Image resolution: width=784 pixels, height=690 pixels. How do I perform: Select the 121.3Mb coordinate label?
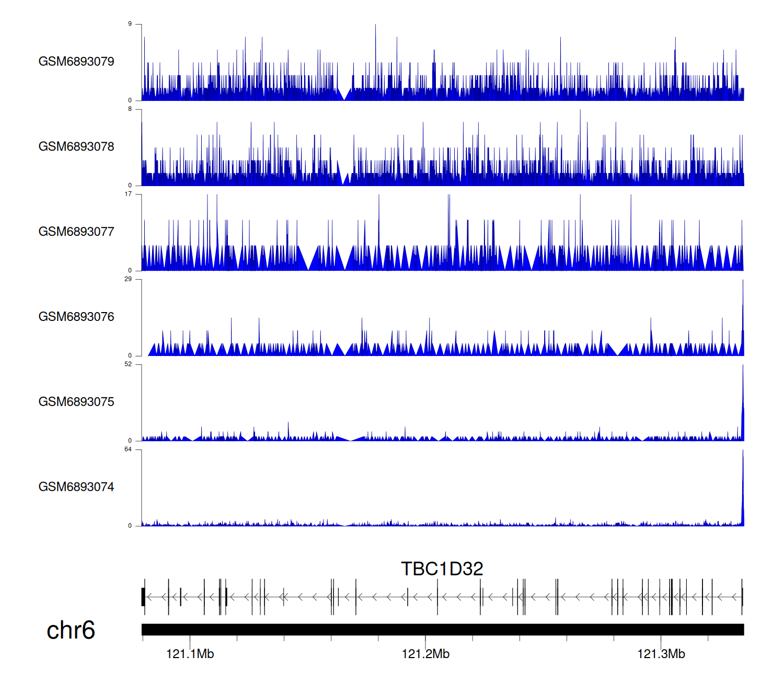pos(661,654)
